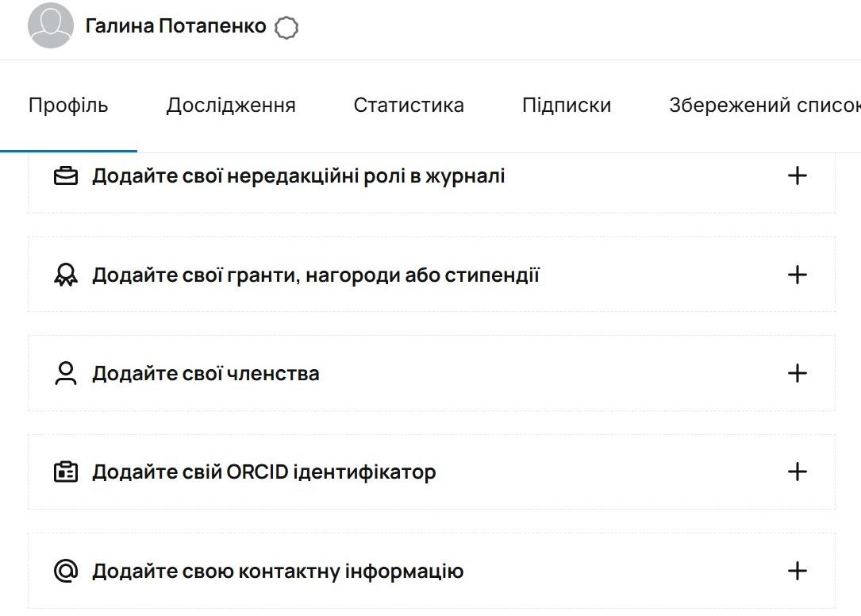The height and width of the screenshot is (616, 861).
Task: Expand the нередакційні ролі в журналі section
Action: [797, 176]
